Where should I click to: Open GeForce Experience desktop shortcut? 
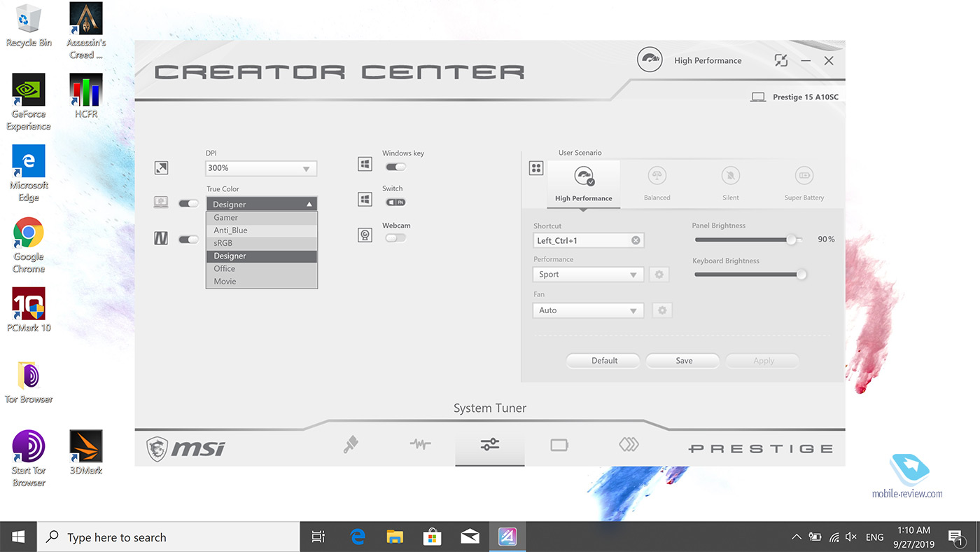coord(29,102)
